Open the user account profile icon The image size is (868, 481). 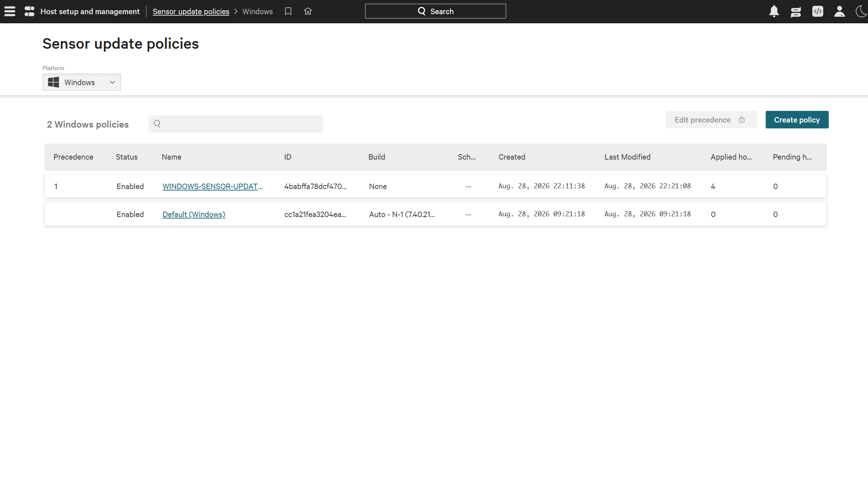pyautogui.click(x=840, y=11)
